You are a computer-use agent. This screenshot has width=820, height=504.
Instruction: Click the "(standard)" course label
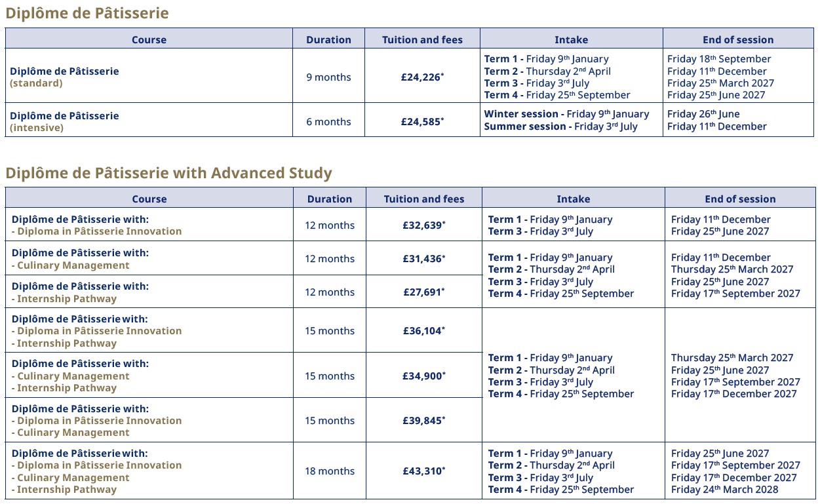pyautogui.click(x=37, y=83)
